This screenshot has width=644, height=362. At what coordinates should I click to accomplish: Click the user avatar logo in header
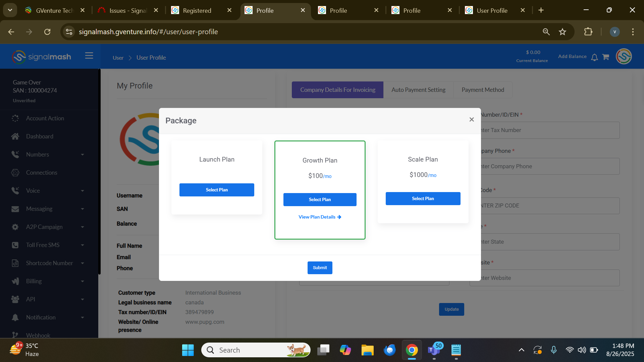point(624,56)
